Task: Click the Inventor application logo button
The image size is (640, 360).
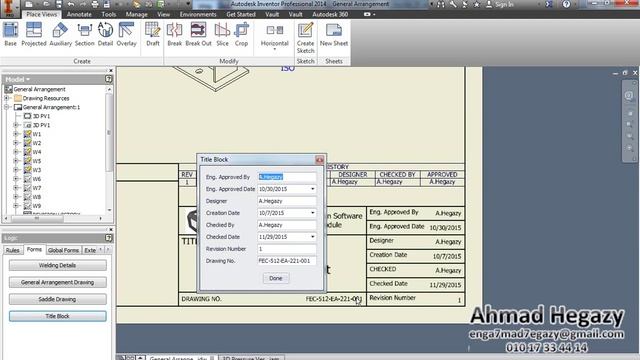Action: [x=9, y=8]
